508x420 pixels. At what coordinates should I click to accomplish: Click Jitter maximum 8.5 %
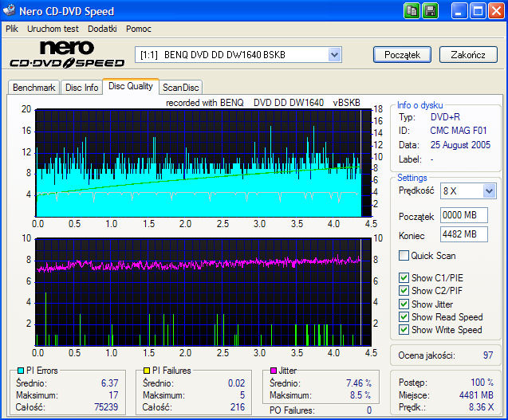click(360, 395)
